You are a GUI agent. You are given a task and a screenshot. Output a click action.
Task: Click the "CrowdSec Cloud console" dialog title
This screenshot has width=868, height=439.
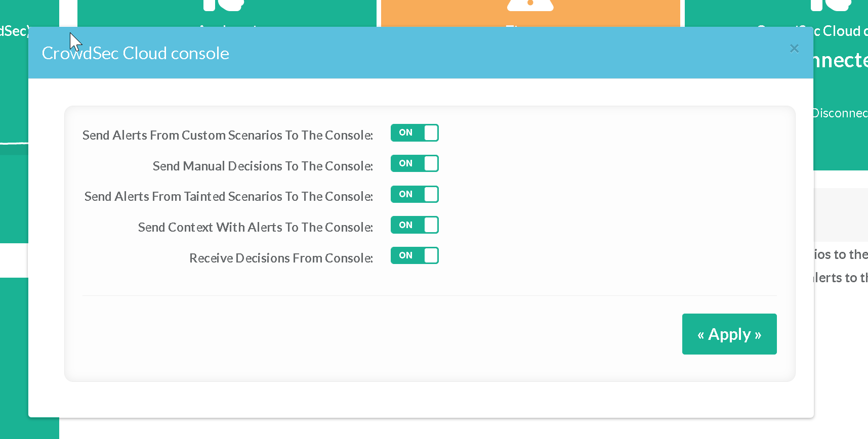point(135,53)
